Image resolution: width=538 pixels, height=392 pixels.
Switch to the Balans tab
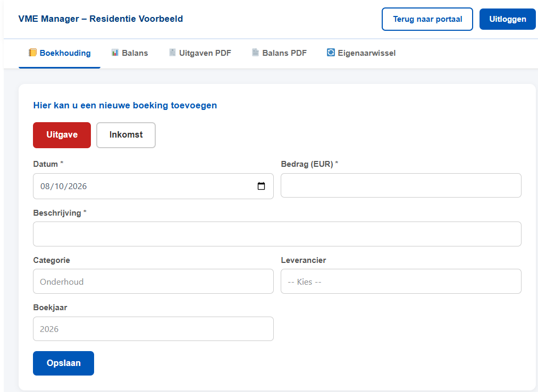pos(129,53)
